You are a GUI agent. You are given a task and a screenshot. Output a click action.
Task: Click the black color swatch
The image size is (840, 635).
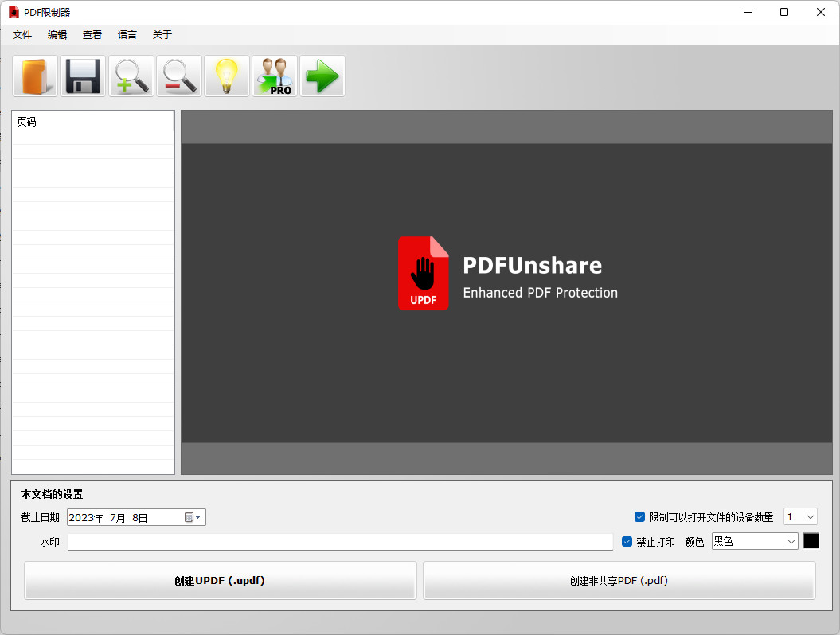pos(811,541)
